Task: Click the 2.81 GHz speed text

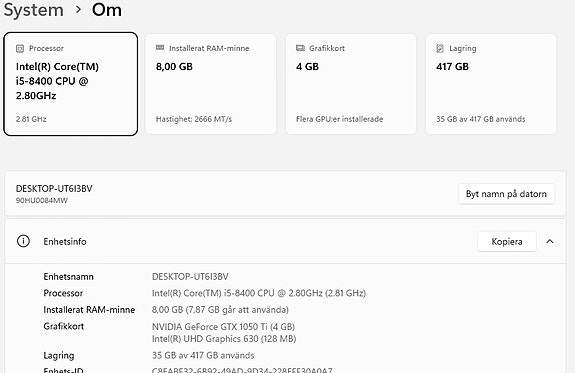Action: 31,119
